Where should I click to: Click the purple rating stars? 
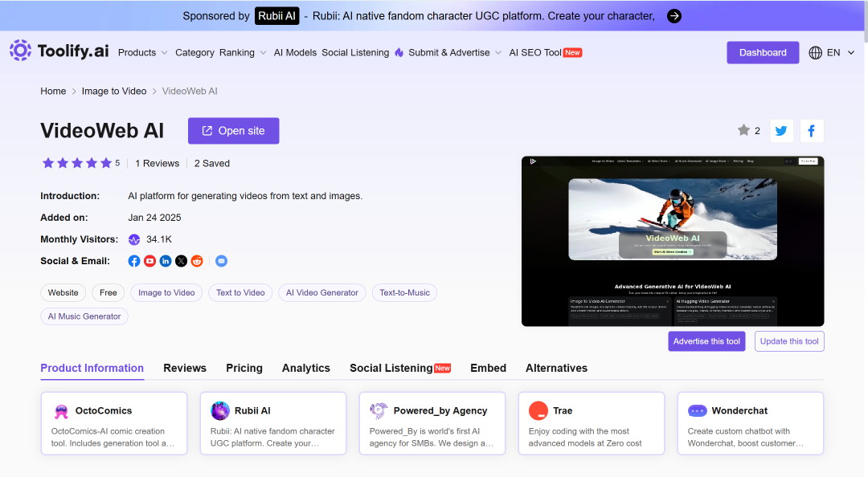pyautogui.click(x=77, y=163)
